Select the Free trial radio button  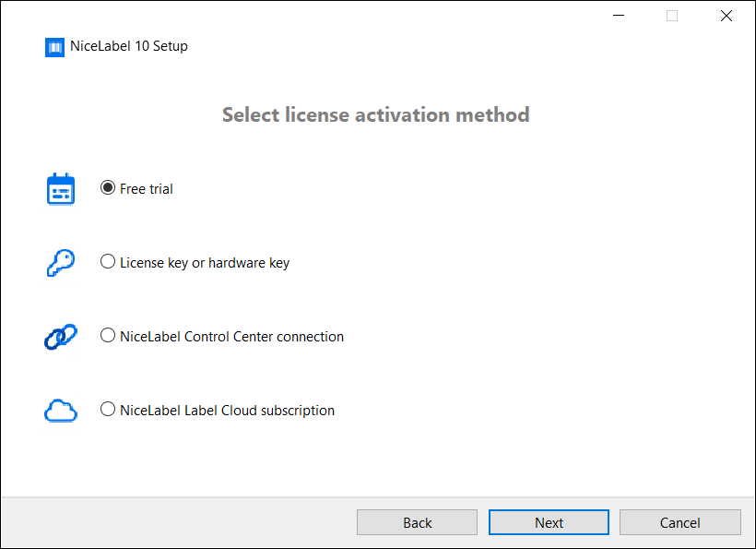107,187
